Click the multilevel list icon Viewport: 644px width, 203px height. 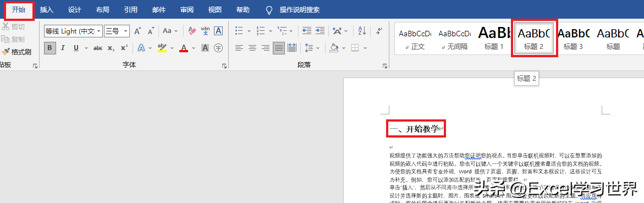282,31
